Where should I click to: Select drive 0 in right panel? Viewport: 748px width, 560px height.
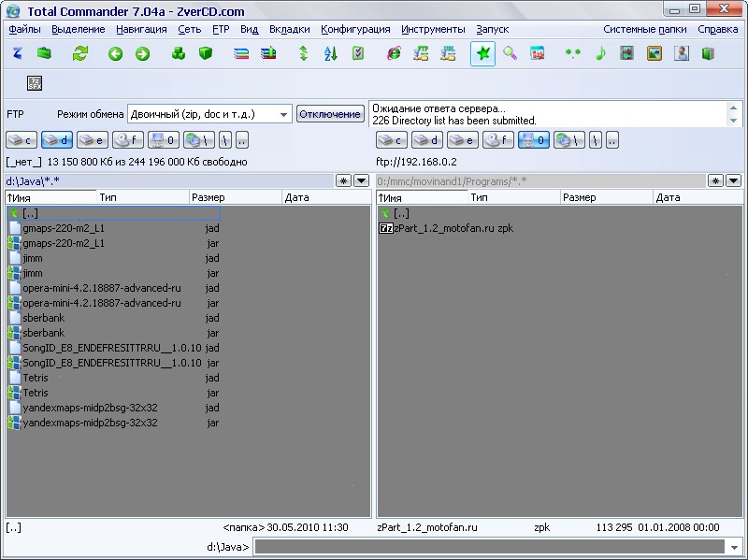coord(534,140)
